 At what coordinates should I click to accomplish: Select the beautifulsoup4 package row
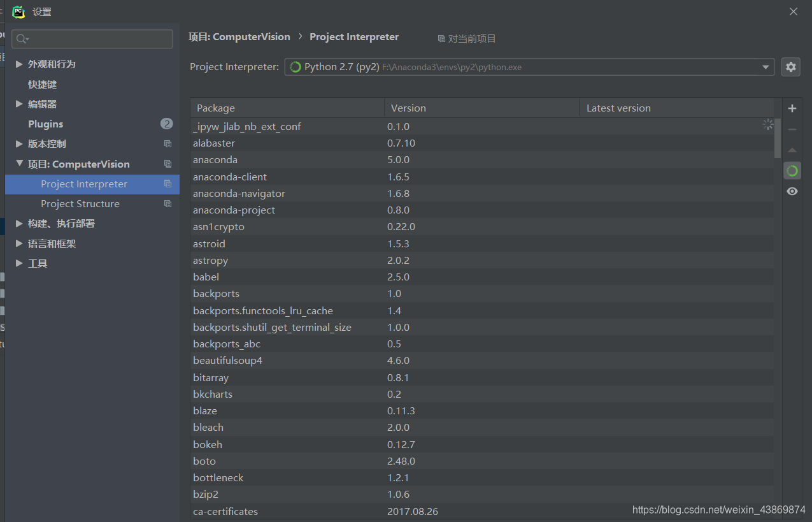click(x=482, y=361)
